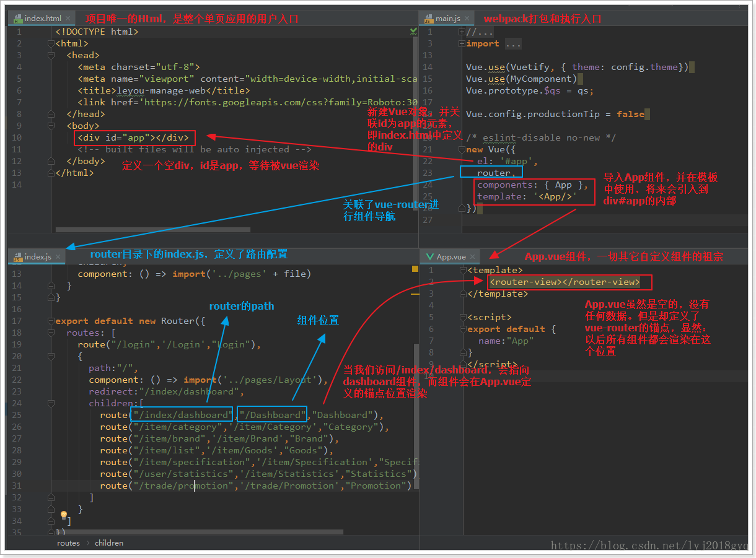Image resolution: width=756 pixels, height=558 pixels.
Task: Click the route("/item/specification"...) line
Action: (x=259, y=462)
